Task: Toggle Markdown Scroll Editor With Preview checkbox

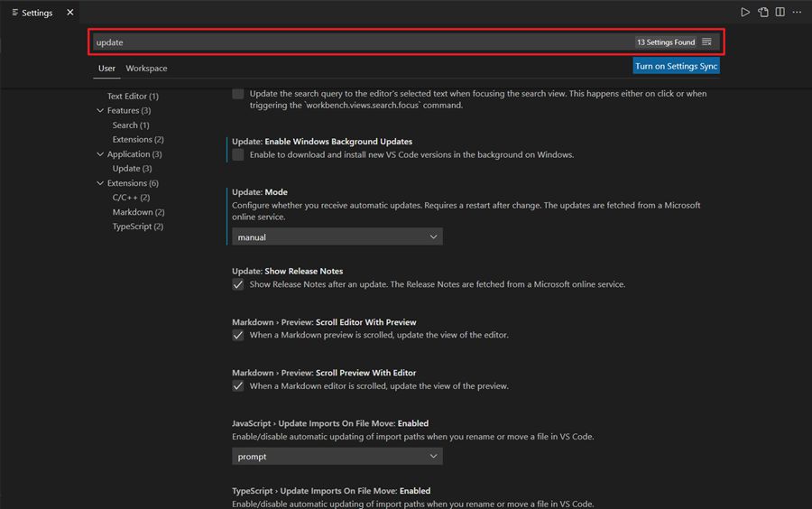Action: [x=238, y=335]
